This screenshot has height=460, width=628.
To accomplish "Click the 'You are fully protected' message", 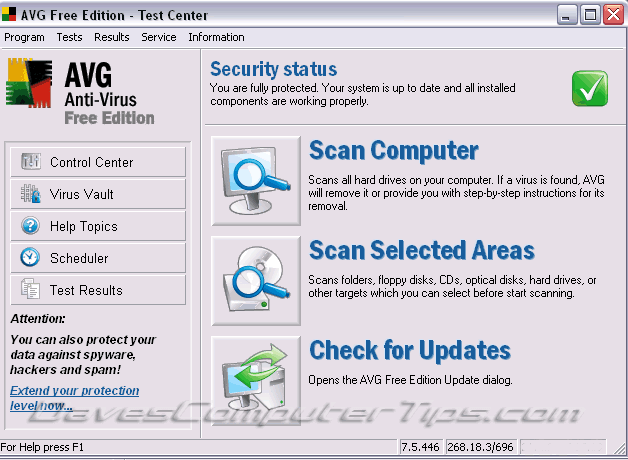I will [x=363, y=94].
